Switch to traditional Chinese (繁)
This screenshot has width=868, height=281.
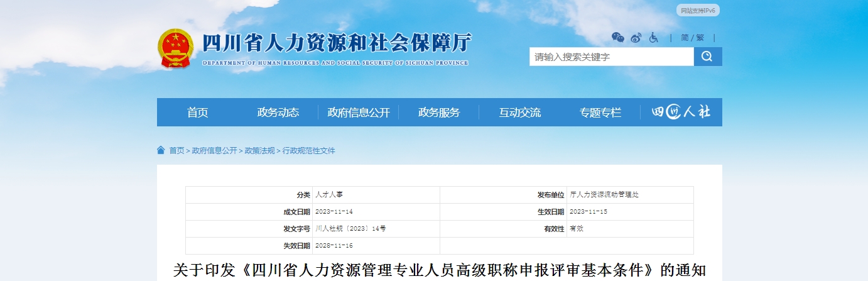[x=700, y=38]
